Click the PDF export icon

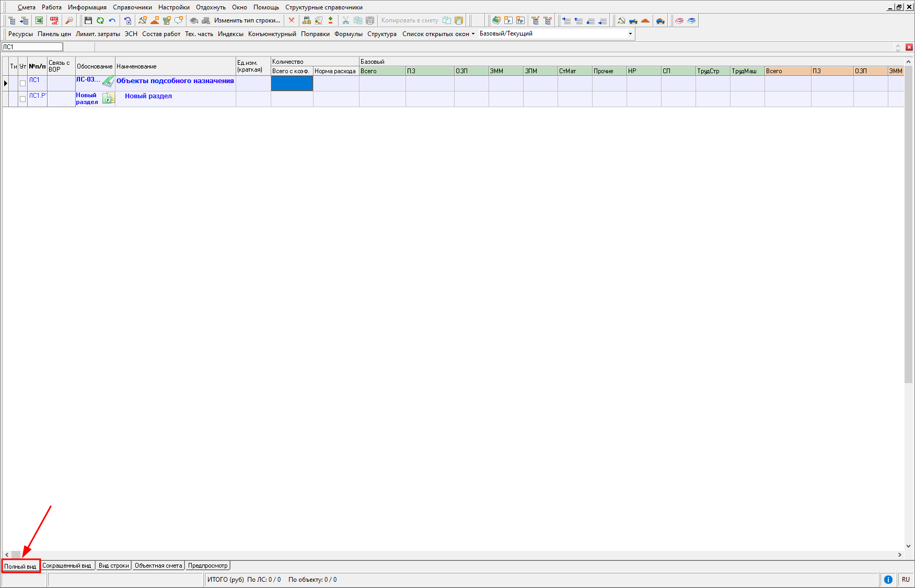coord(54,20)
